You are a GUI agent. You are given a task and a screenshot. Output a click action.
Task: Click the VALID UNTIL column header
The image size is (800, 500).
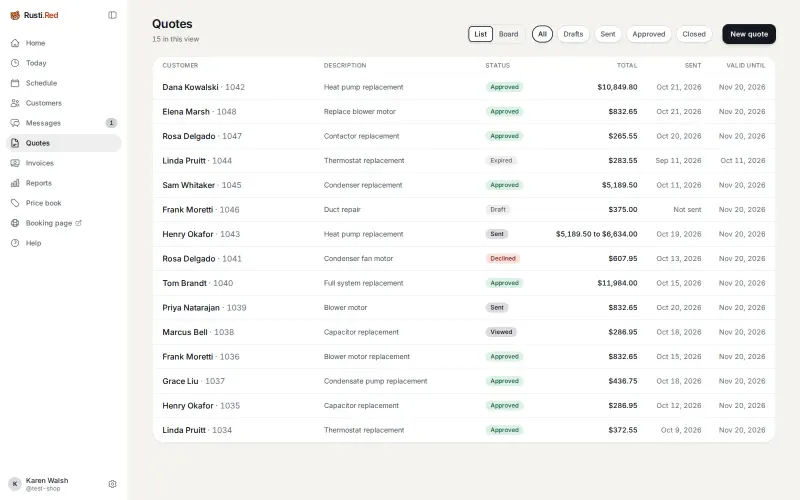746,65
